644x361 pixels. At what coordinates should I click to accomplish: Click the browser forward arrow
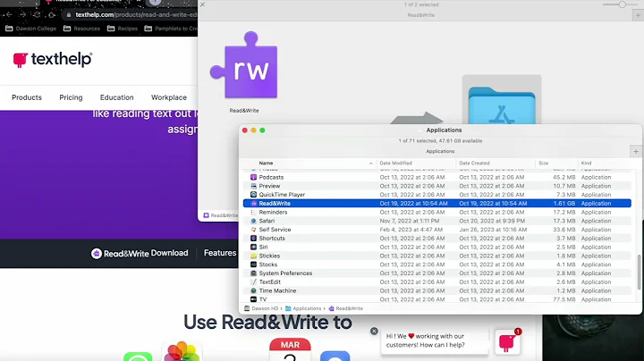tap(23, 15)
